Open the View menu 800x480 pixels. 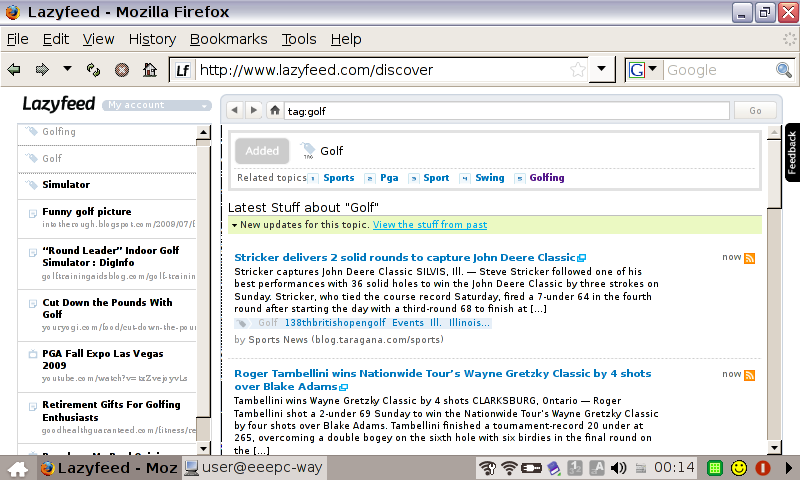click(98, 39)
